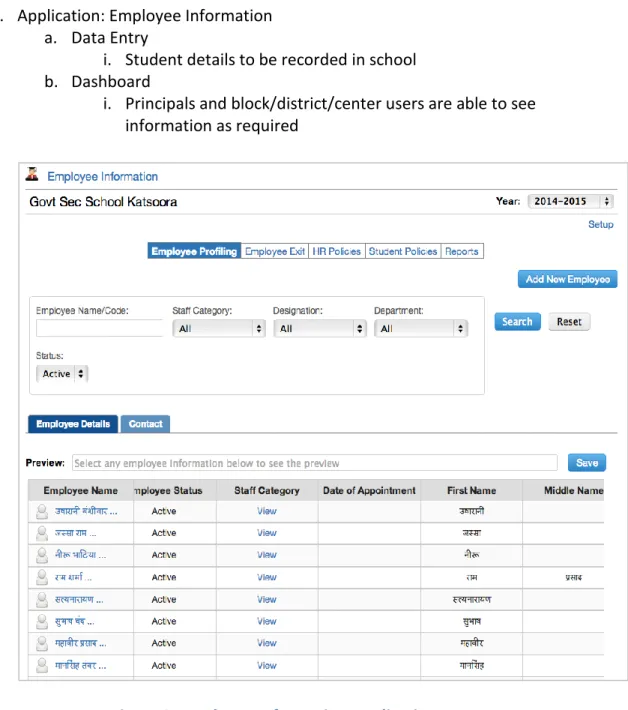The width and height of the screenshot is (628, 710).
Task: Click the Add New Employee button
Action: coord(568,279)
